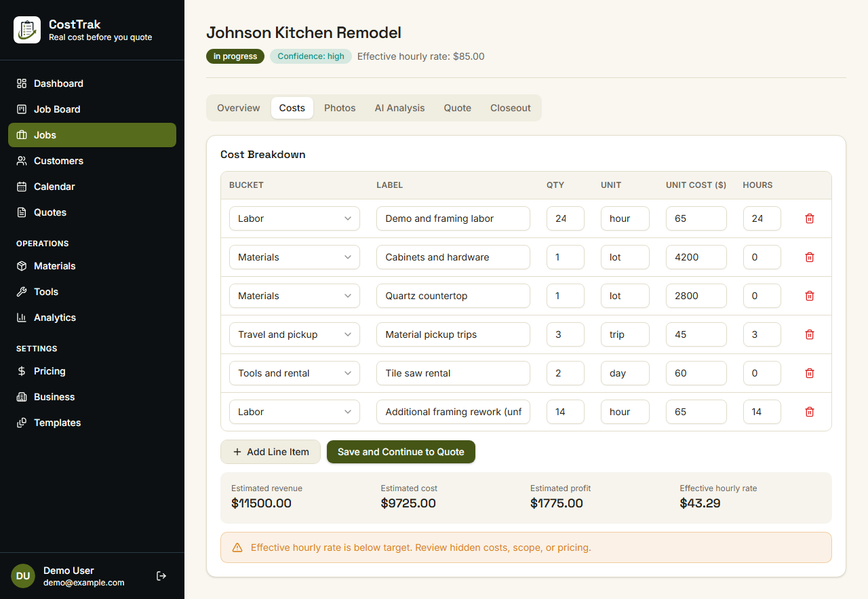Delete the Tile saw rental row

pyautogui.click(x=809, y=373)
